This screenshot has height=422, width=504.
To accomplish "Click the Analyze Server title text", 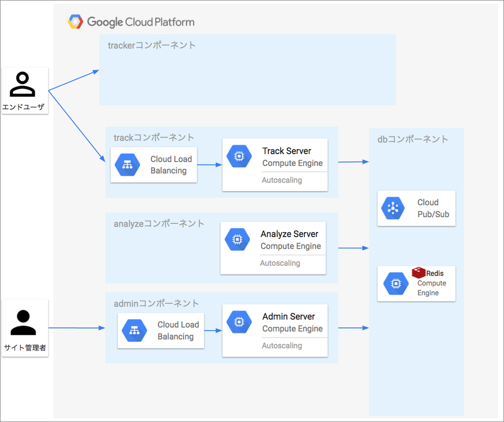I will 289,234.
